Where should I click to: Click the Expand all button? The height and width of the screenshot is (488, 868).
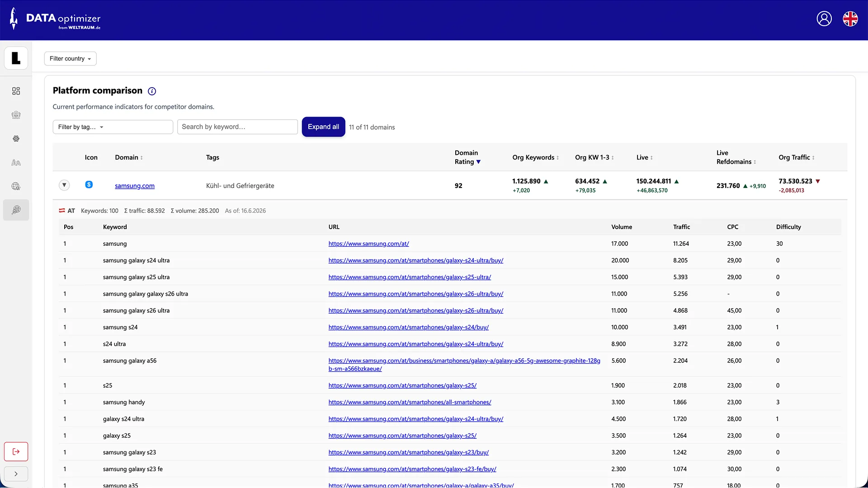tap(323, 127)
